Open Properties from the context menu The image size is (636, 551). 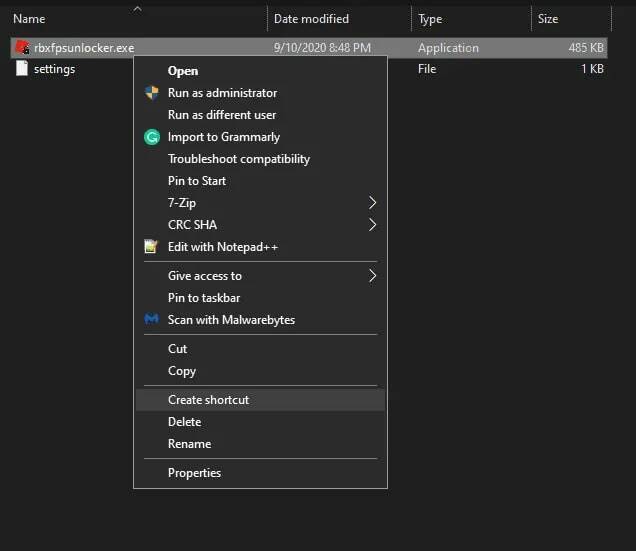(x=194, y=473)
